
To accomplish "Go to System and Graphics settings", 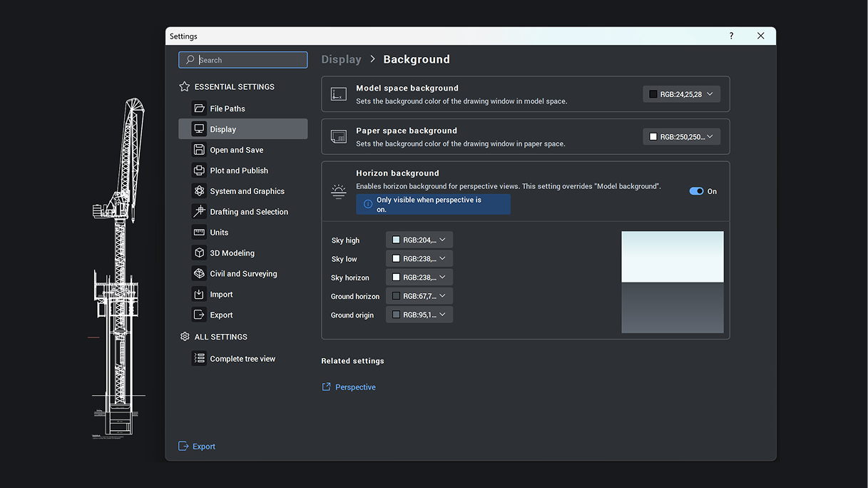I will tap(243, 191).
